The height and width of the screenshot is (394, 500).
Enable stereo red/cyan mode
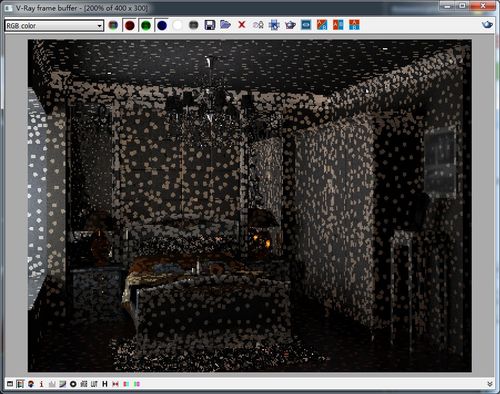pos(126,384)
